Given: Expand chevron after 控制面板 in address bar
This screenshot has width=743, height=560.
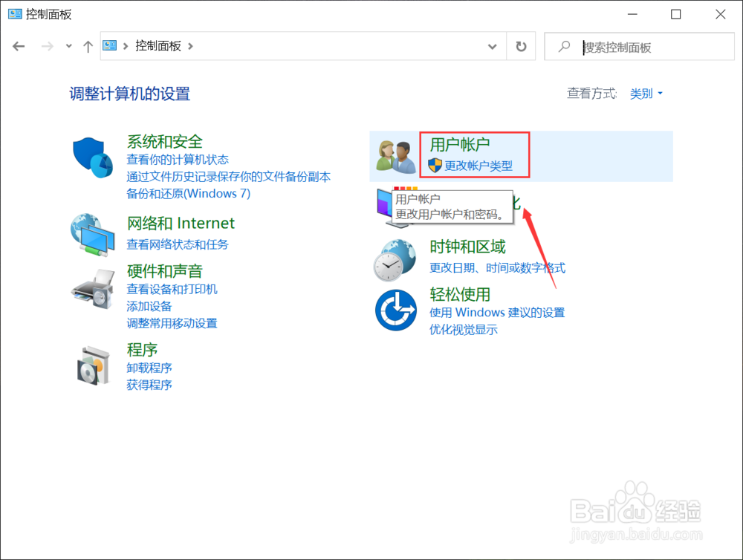Looking at the screenshot, I should [190, 46].
